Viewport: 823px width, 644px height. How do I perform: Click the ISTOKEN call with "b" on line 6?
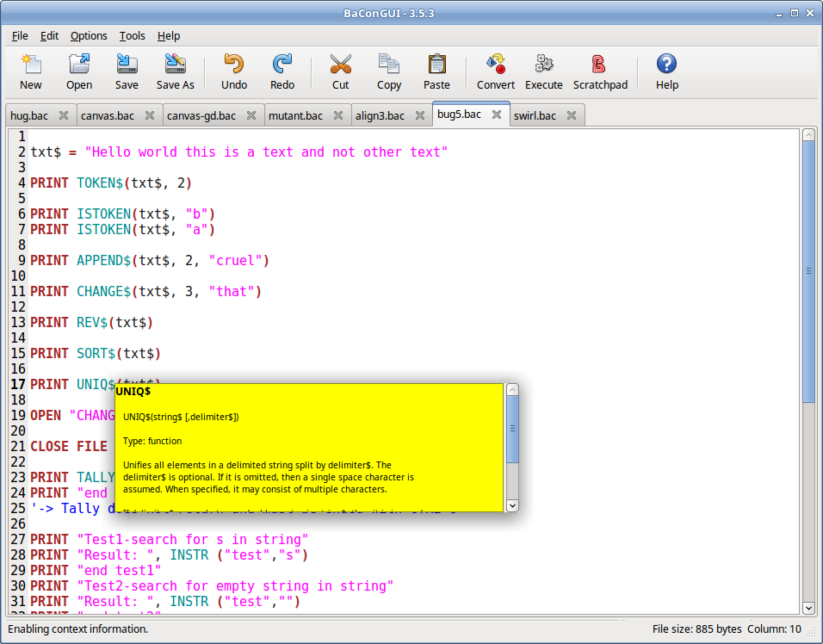tap(145, 214)
